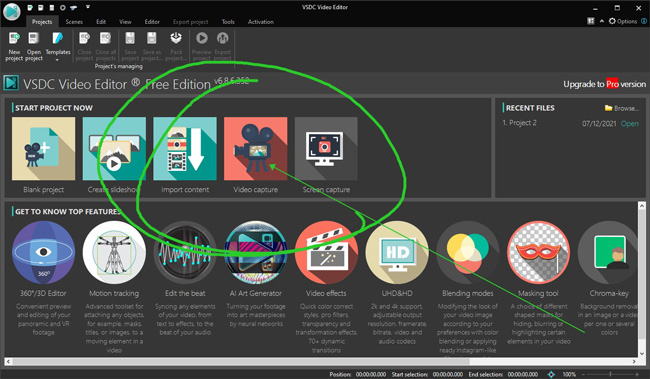Click the Save as project ribbon icon

[x=152, y=39]
